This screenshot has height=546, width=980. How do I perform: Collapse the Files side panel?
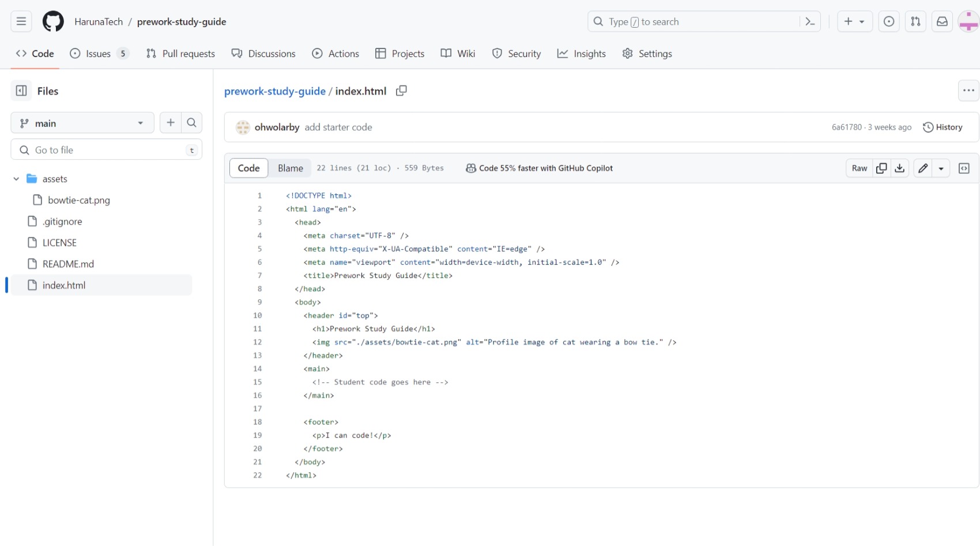[21, 91]
